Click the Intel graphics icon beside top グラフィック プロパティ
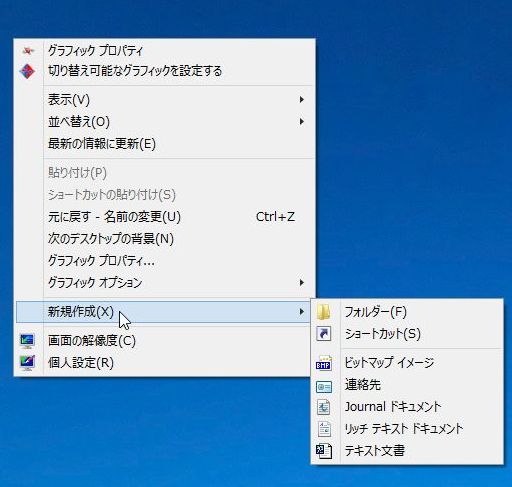This screenshot has width=512, height=487. [x=28, y=51]
